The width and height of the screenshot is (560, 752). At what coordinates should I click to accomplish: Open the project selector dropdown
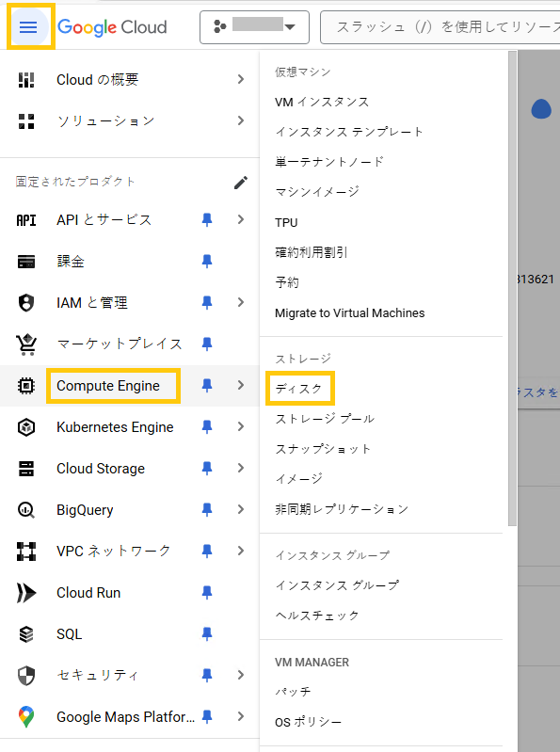click(254, 27)
